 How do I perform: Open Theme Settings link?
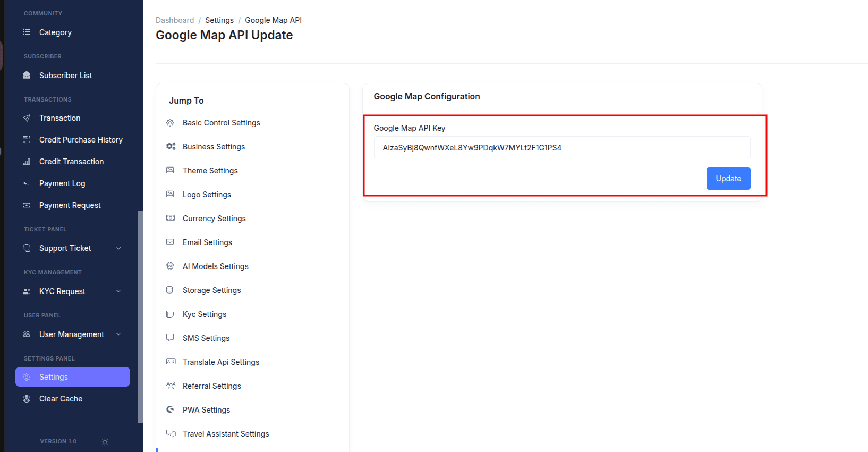point(210,171)
